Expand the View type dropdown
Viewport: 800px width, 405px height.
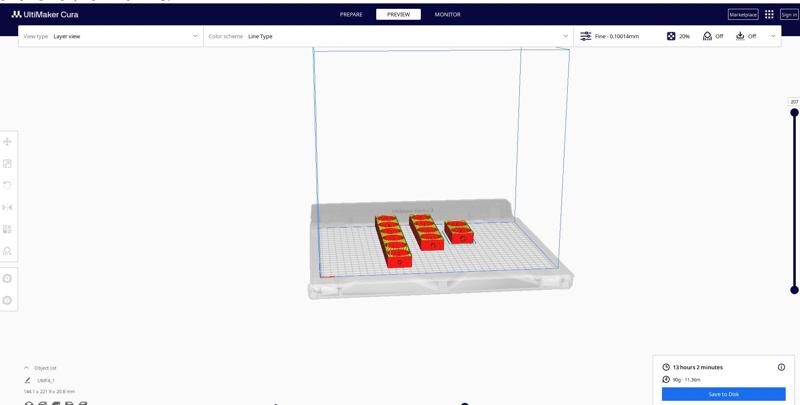(x=111, y=36)
